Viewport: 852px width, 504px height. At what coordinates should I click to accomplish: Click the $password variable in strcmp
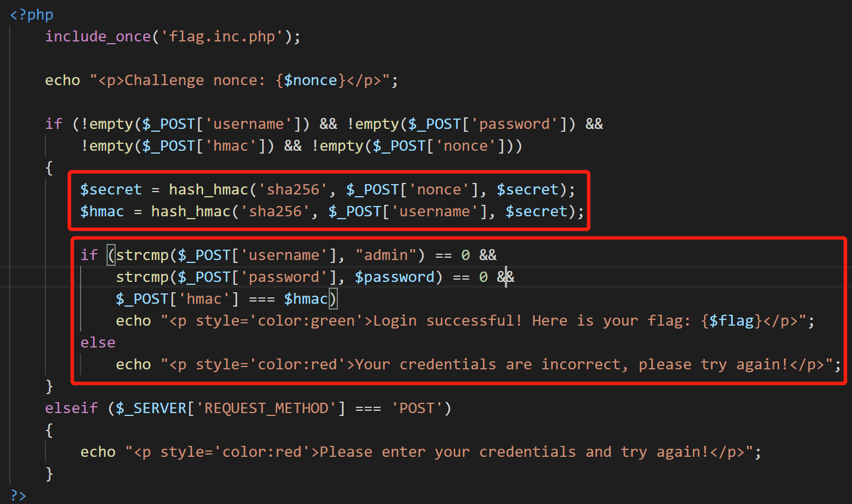point(394,277)
